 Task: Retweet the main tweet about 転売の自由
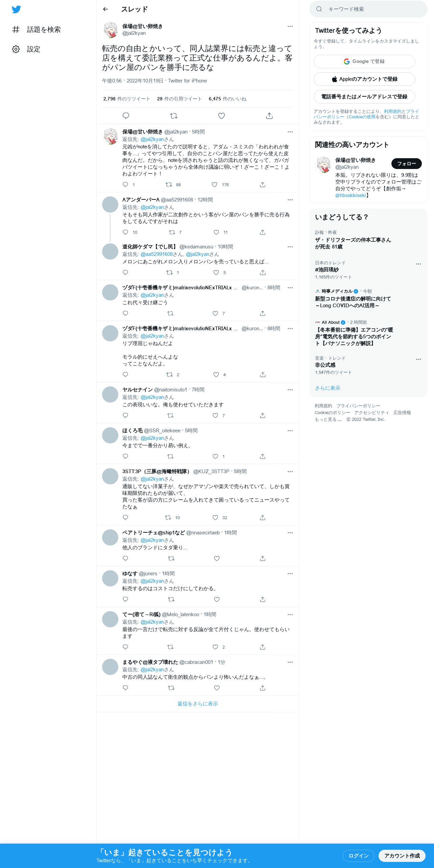pos(174,116)
